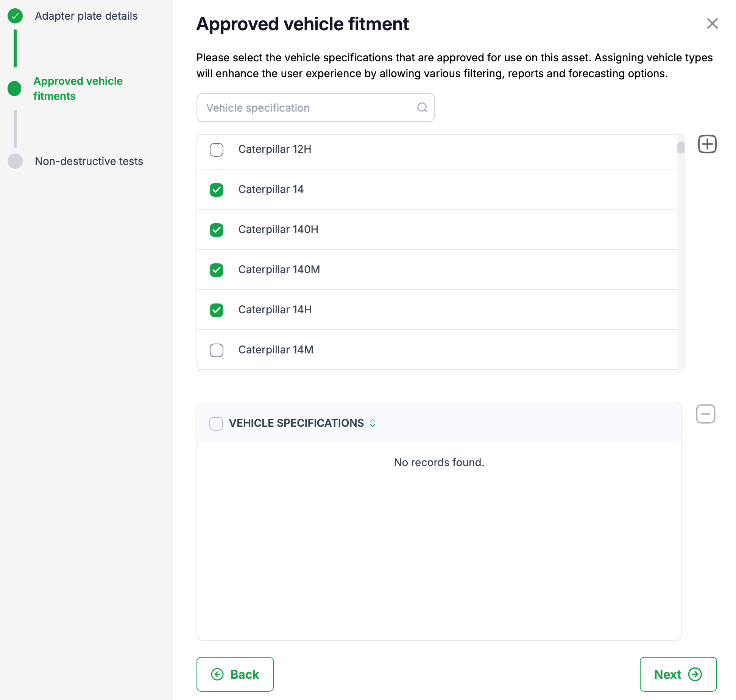Open the Non-destructive tests step
Image resolution: width=736 pixels, height=700 pixels.
pyautogui.click(x=89, y=161)
